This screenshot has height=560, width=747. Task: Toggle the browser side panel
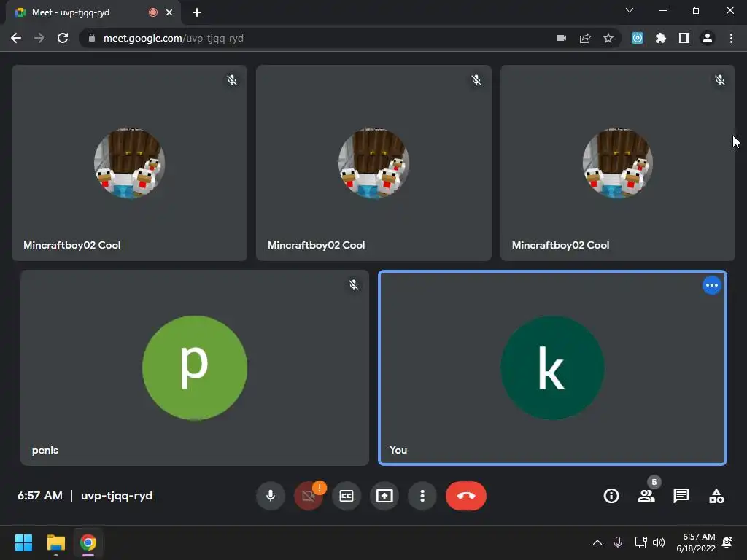click(x=684, y=38)
